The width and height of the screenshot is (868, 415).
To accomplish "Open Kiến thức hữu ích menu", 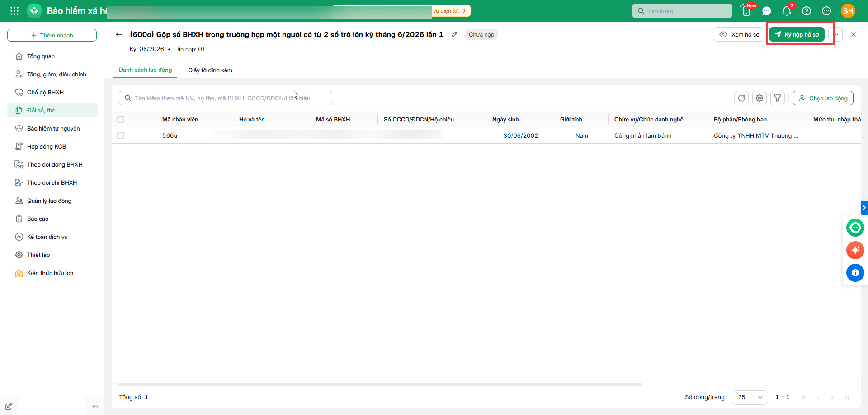I will pos(52,273).
